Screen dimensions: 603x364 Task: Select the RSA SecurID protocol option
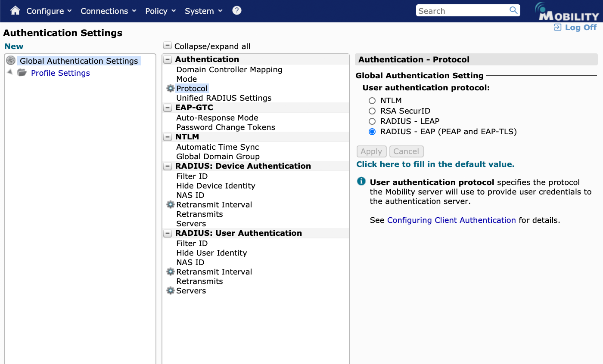coord(372,111)
